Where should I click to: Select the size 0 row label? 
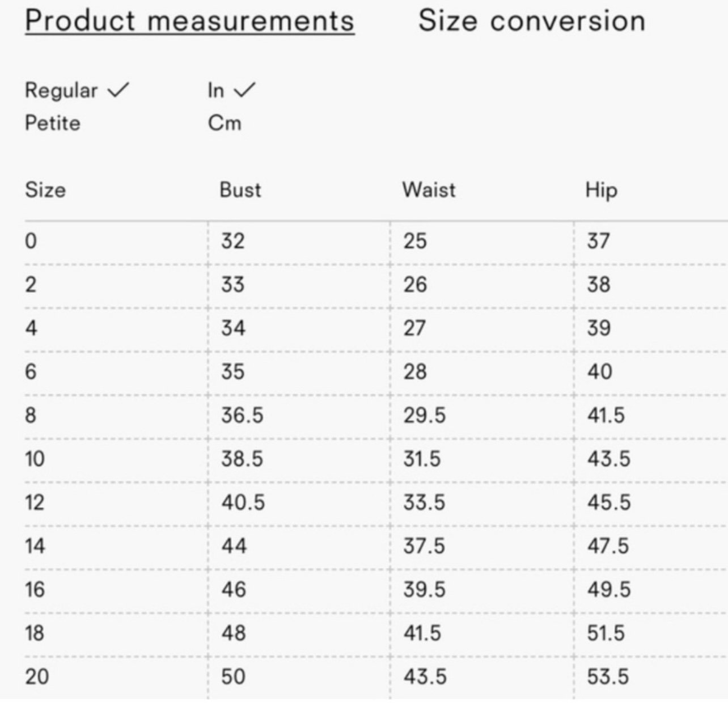(31, 241)
